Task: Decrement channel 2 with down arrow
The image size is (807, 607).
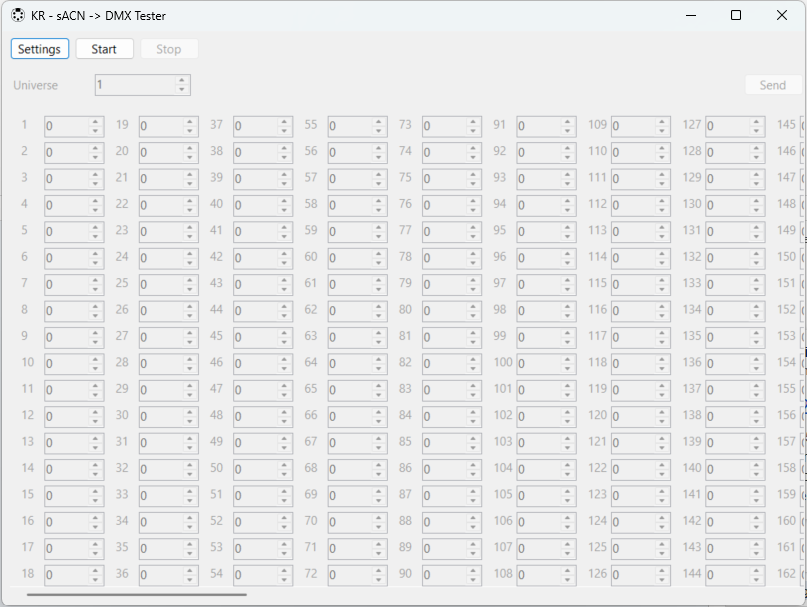Action: click(95, 157)
